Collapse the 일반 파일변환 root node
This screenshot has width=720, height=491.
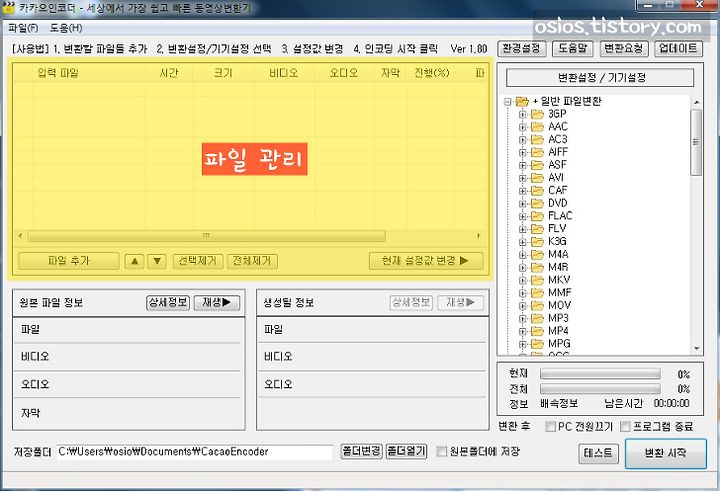pyautogui.click(x=507, y=102)
